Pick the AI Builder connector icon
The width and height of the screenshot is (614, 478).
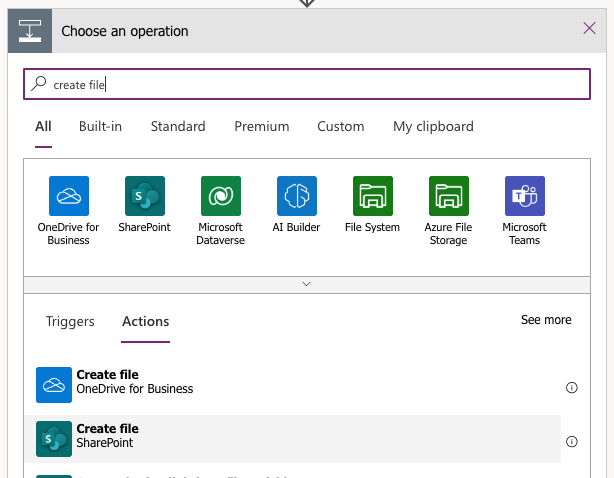pos(297,196)
